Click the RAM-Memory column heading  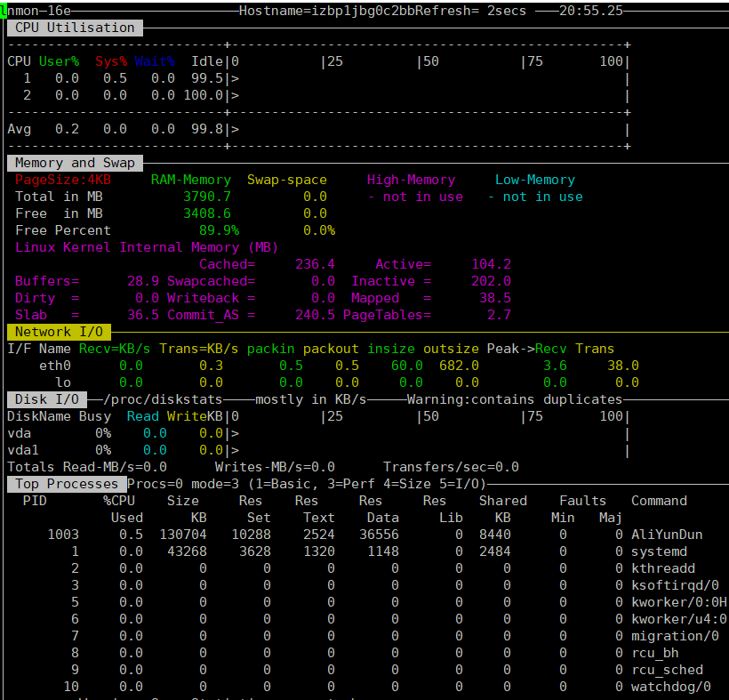[190, 180]
